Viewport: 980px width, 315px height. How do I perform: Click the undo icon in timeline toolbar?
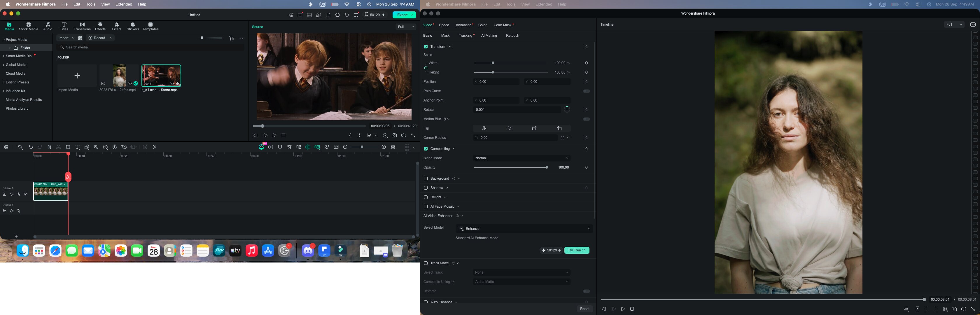31,147
